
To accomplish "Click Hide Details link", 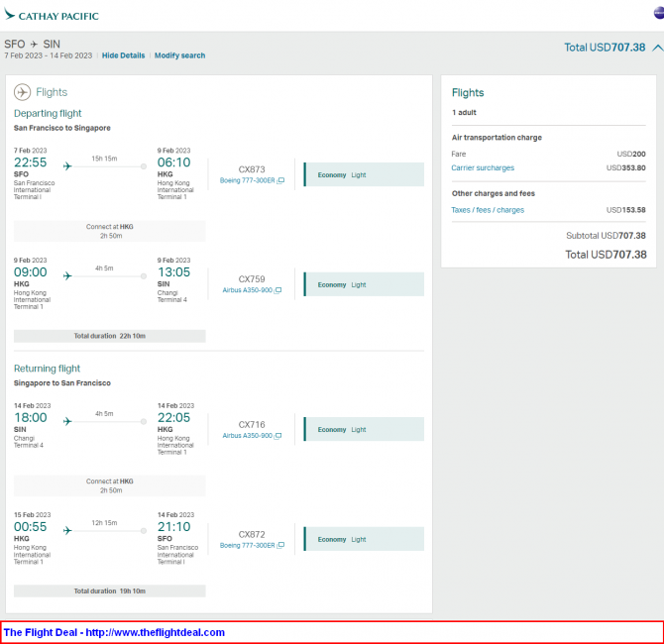I will (x=123, y=55).
